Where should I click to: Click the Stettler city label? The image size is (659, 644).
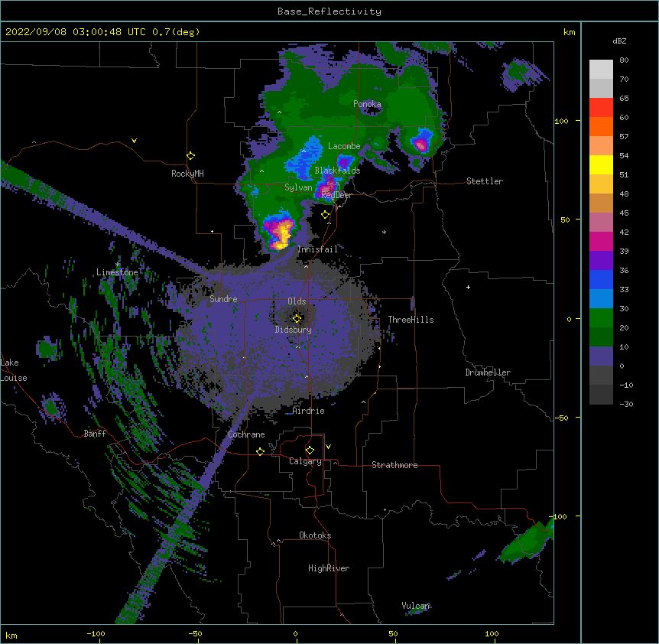pyautogui.click(x=485, y=181)
